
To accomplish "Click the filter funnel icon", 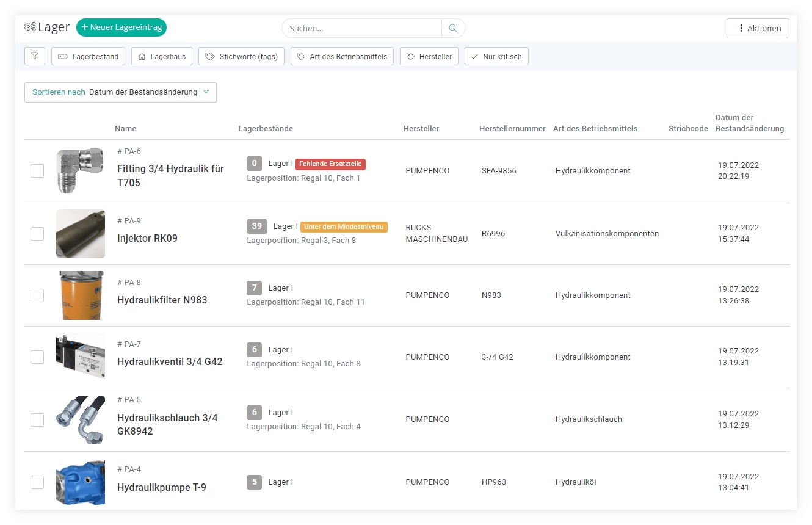I will coord(35,56).
